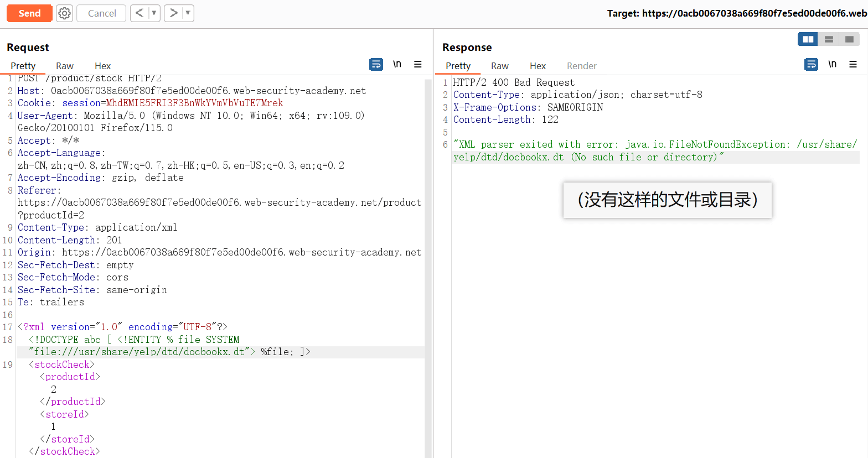Click the Content-Length 201 header line
This screenshot has height=458, width=868.
(70, 240)
